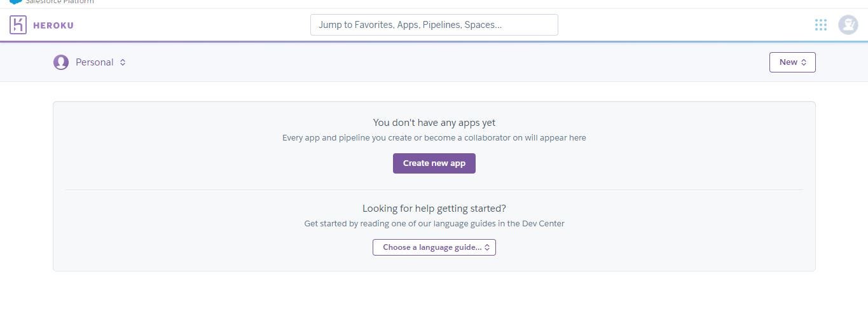The image size is (868, 316).
Task: Click the HEROKU wordmark
Action: pyautogui.click(x=53, y=25)
